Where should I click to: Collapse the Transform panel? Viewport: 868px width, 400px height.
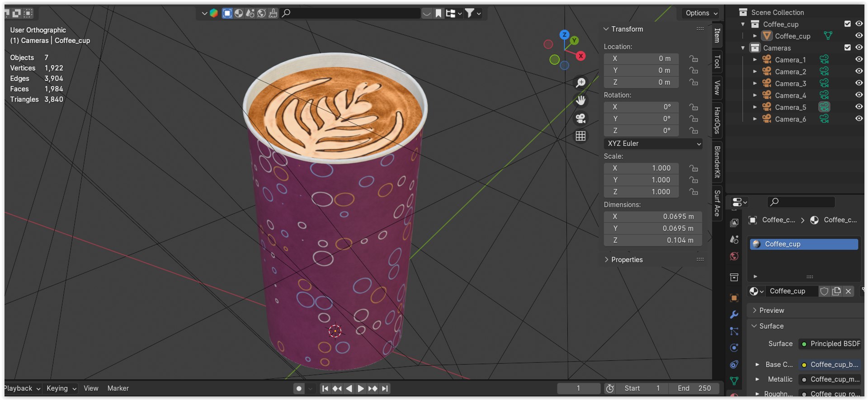606,29
